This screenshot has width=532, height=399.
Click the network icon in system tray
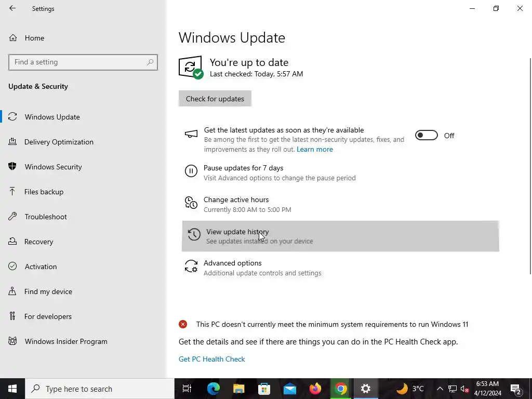[453, 389]
